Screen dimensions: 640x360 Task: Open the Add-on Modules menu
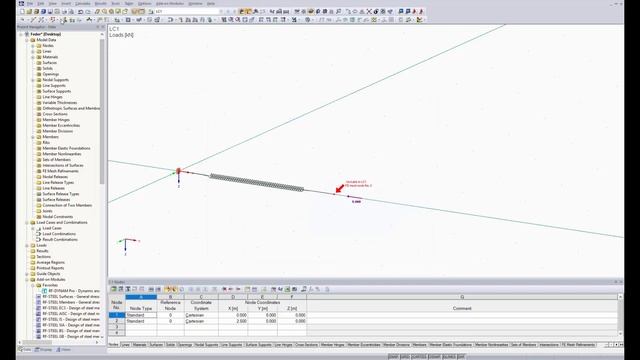(x=170, y=4)
